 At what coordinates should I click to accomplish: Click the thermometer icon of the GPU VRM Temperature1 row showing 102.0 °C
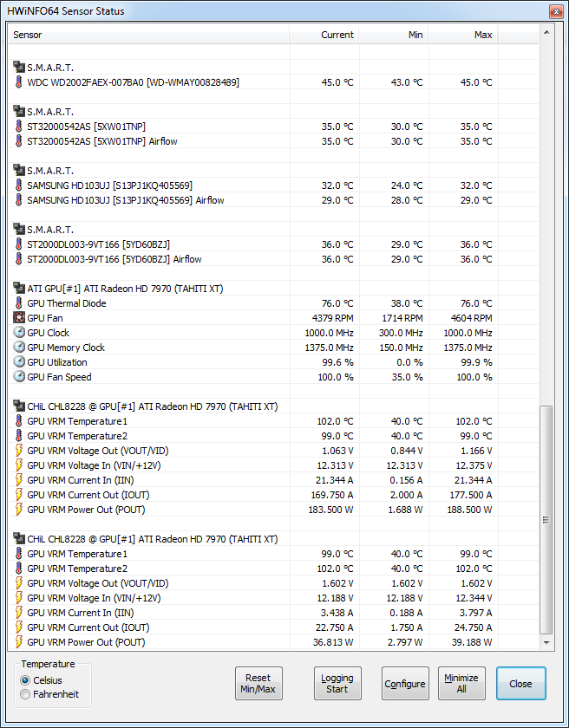click(x=18, y=421)
